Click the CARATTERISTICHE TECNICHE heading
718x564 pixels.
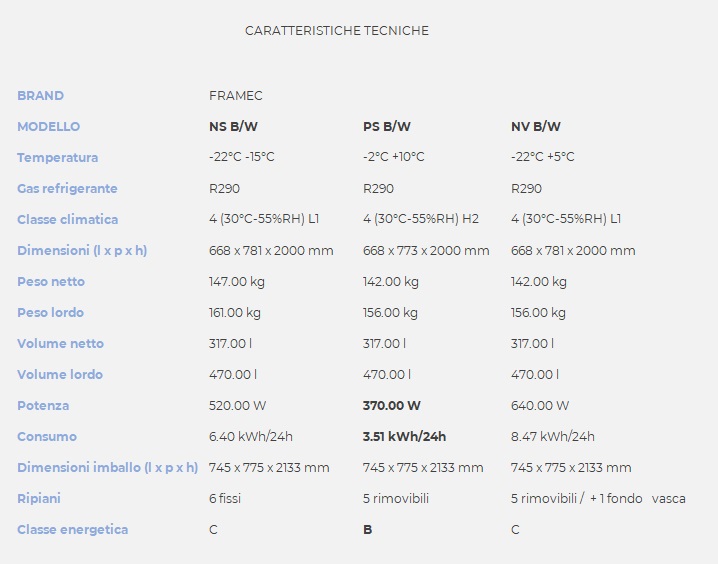[337, 31]
